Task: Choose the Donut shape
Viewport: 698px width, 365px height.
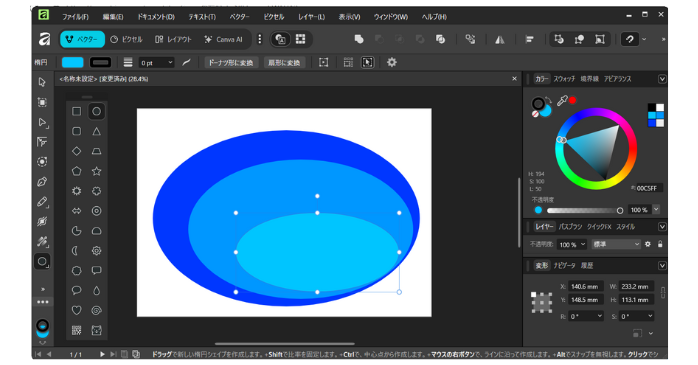Action: (96, 211)
